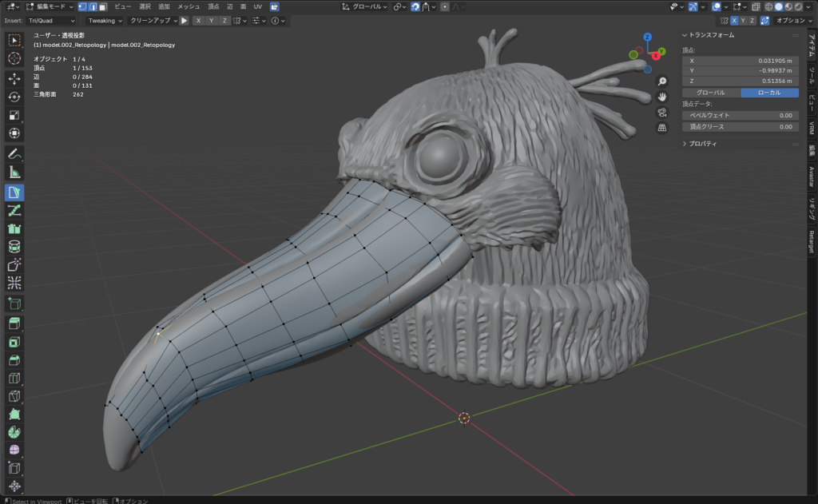Expand the プロパティ panel section
The width and height of the screenshot is (818, 504).
click(x=703, y=144)
